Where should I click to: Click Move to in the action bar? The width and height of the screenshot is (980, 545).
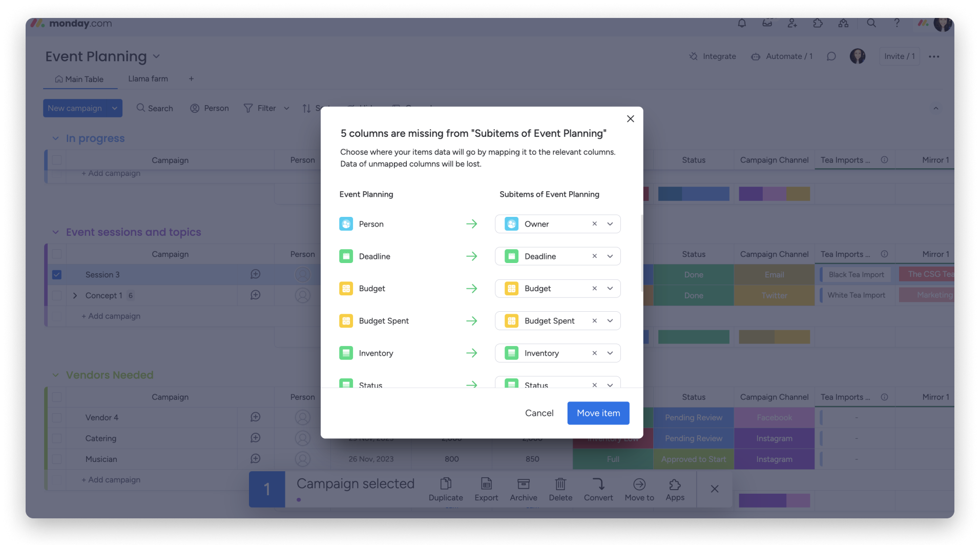639,490
